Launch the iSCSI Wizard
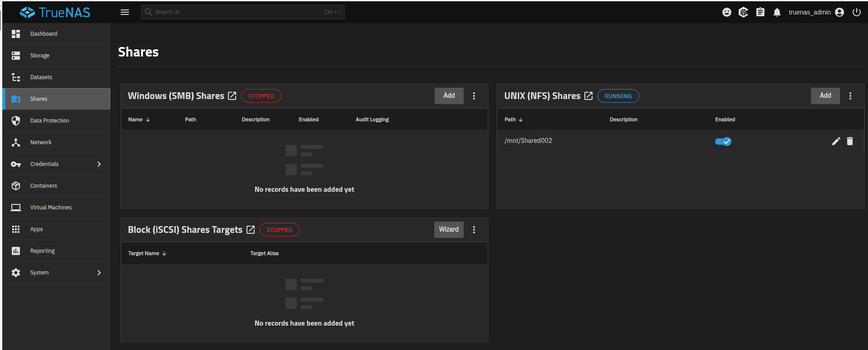 coord(449,230)
